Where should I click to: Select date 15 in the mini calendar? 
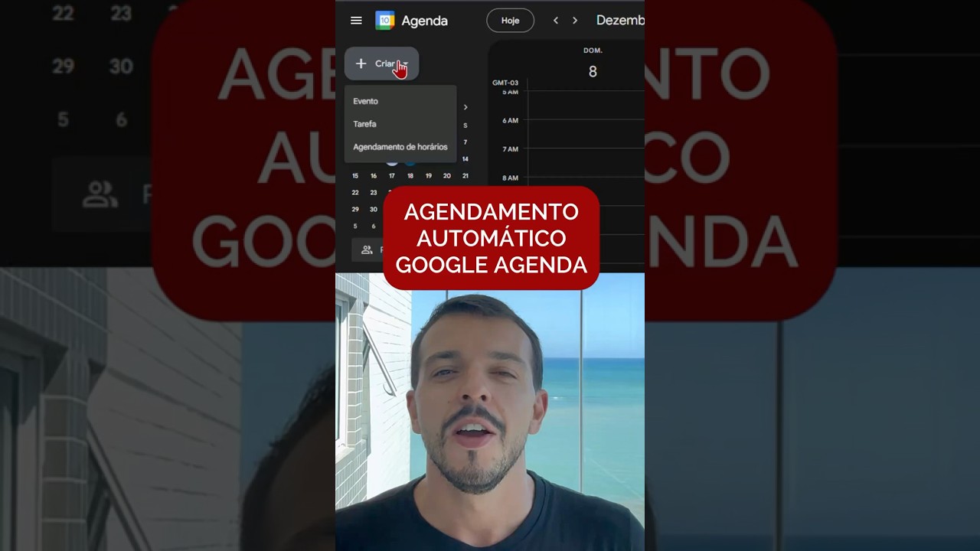tap(355, 176)
